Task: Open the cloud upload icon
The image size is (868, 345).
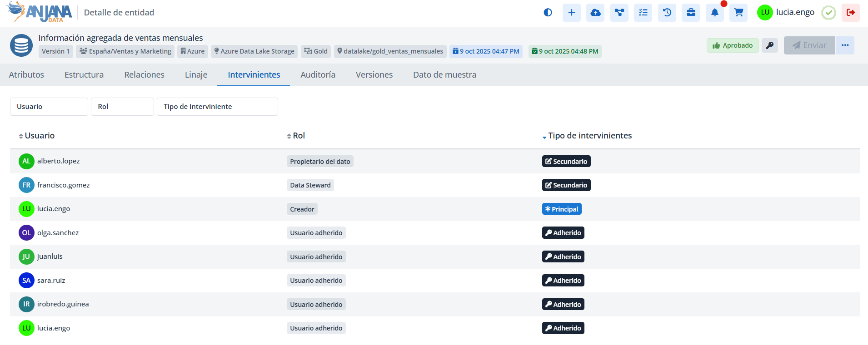Action: pos(595,13)
